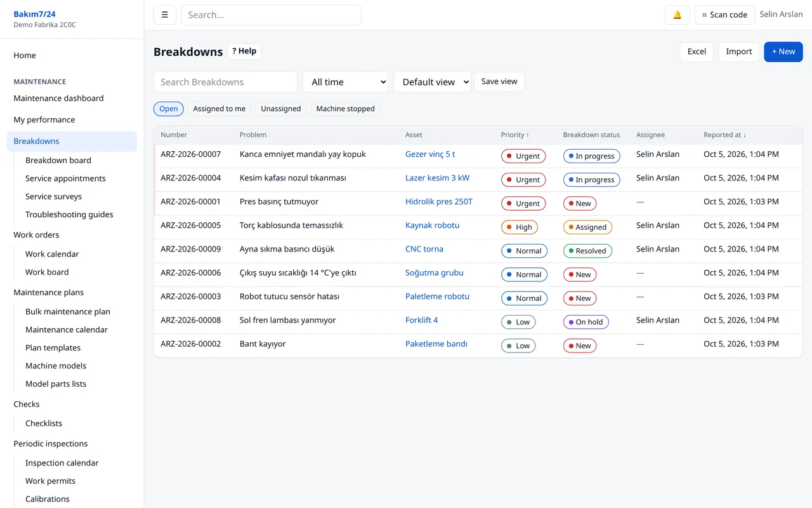
Task: Select Breakdowns in sidebar
Action: [x=72, y=141]
